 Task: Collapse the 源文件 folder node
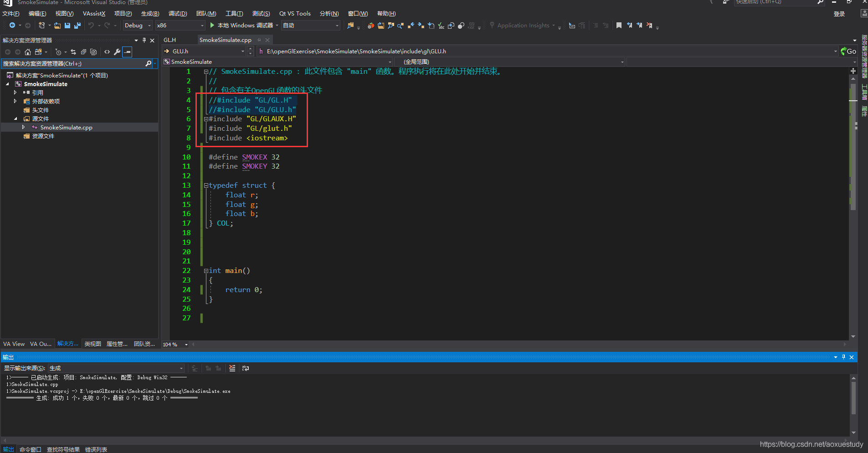tap(15, 118)
